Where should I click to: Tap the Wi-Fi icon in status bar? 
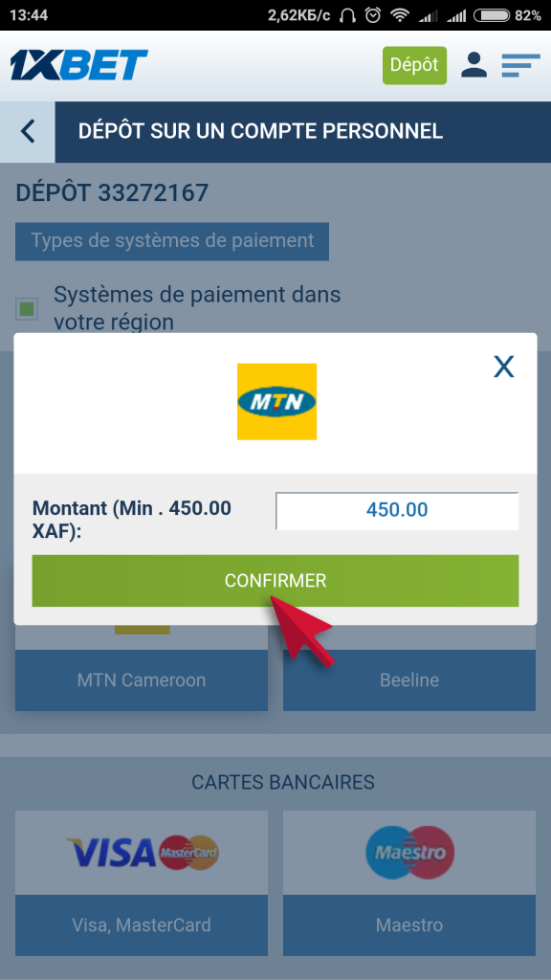point(400,15)
